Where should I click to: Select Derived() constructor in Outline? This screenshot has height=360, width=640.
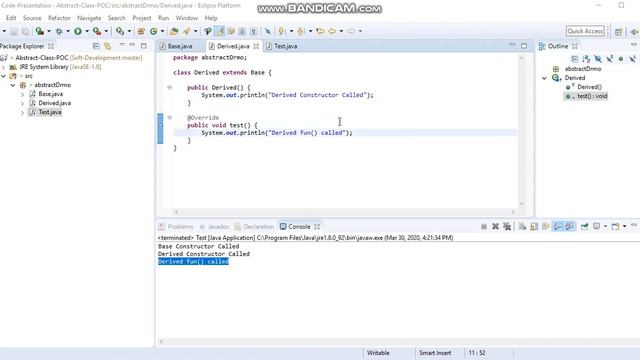pyautogui.click(x=589, y=87)
